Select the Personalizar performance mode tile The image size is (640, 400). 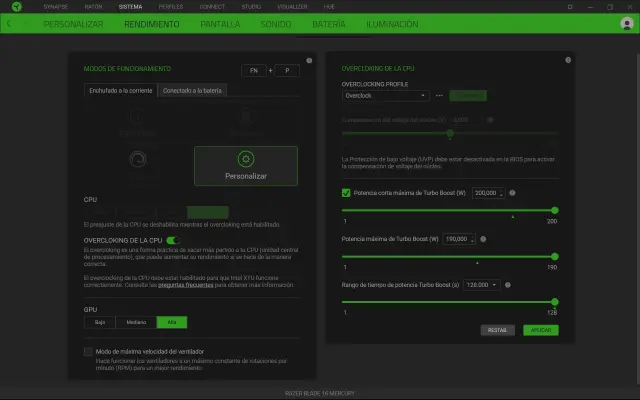point(245,166)
